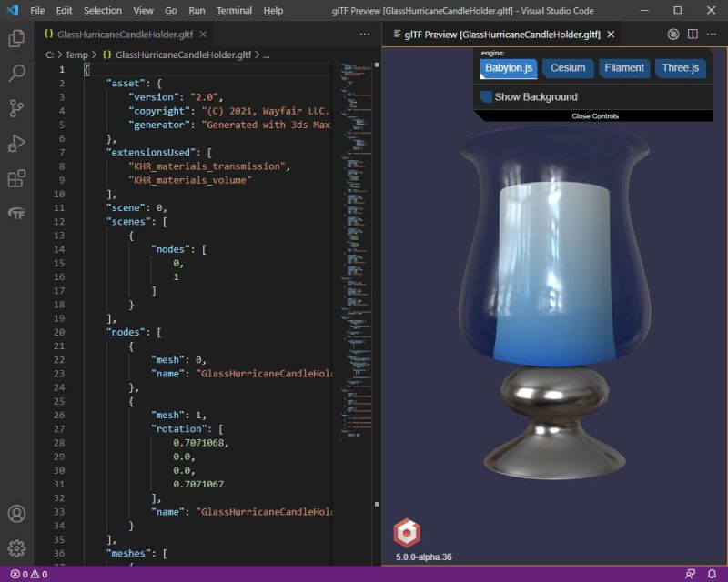Open the Search panel
Image resolution: width=728 pixels, height=582 pixels.
coord(16,72)
